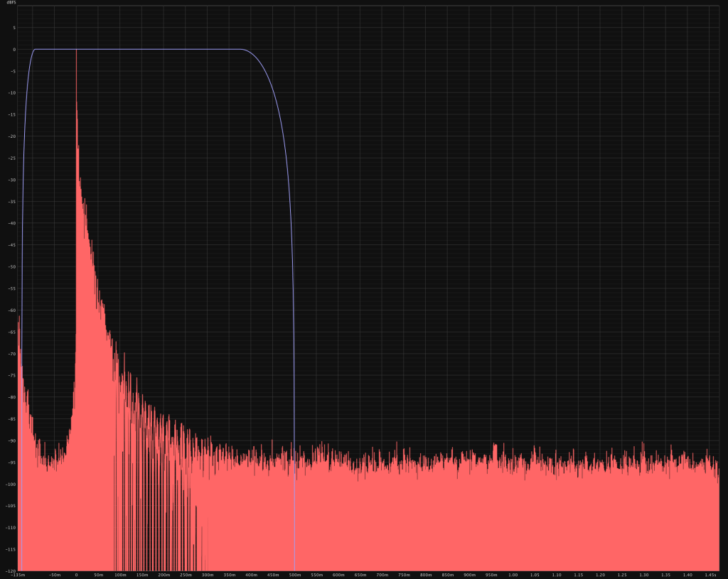Click the dBFS axis unit label
Viewport: 728px width, 579px height.
pyautogui.click(x=11, y=4)
